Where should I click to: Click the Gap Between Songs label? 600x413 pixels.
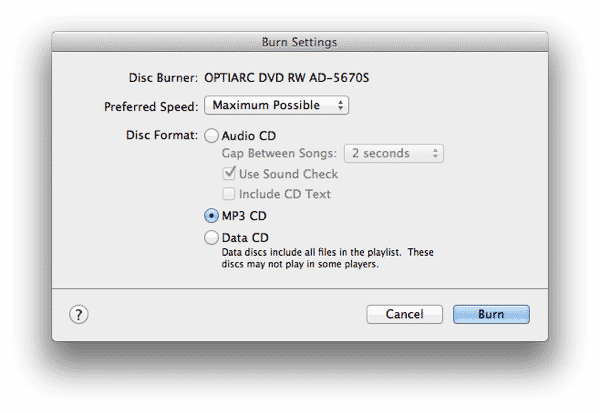(278, 154)
